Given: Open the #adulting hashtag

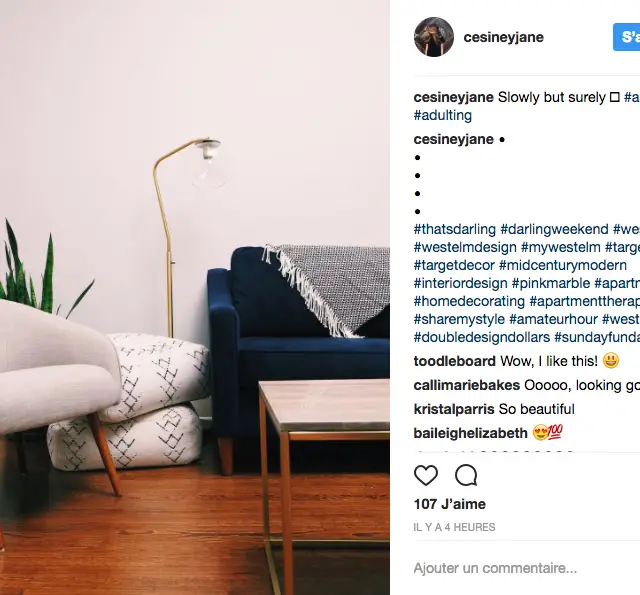Looking at the screenshot, I should pos(442,115).
